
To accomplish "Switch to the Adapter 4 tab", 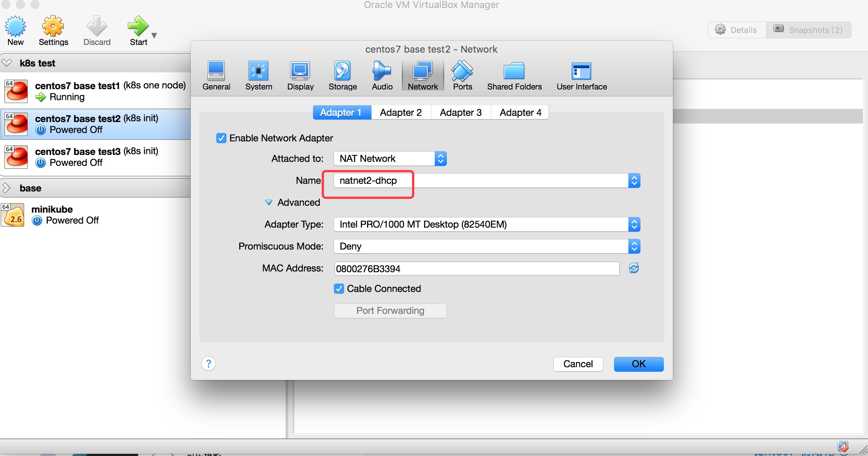I will (x=520, y=113).
